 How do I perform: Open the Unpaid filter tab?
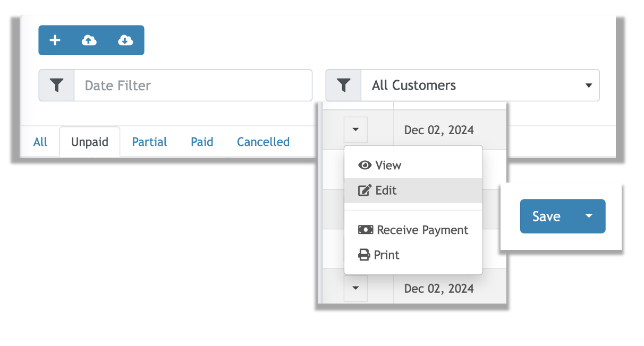[x=89, y=142]
